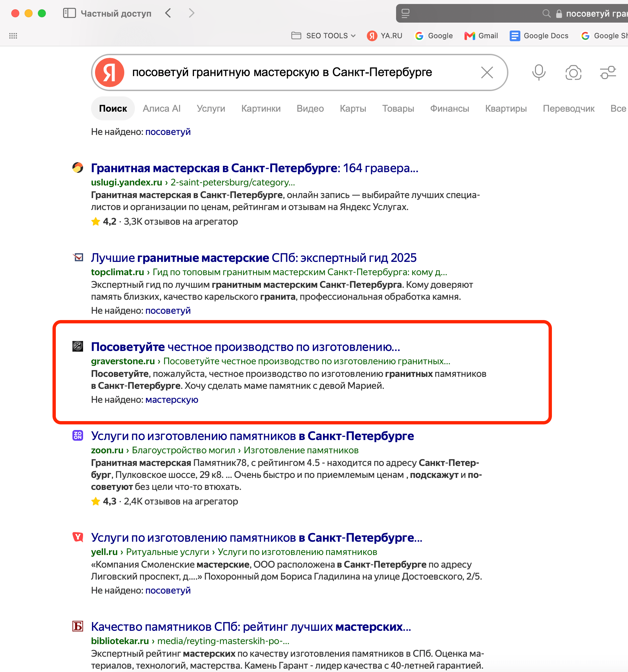Click the topclimat.ru result favicon
Screen dimensions: 628x672
tap(78, 257)
